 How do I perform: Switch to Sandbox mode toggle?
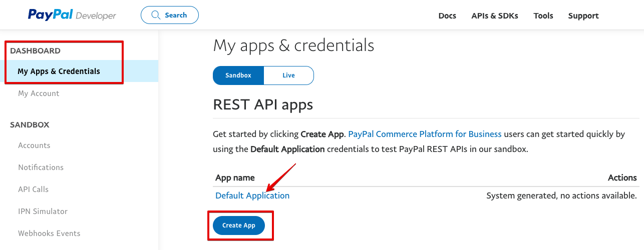pyautogui.click(x=238, y=75)
